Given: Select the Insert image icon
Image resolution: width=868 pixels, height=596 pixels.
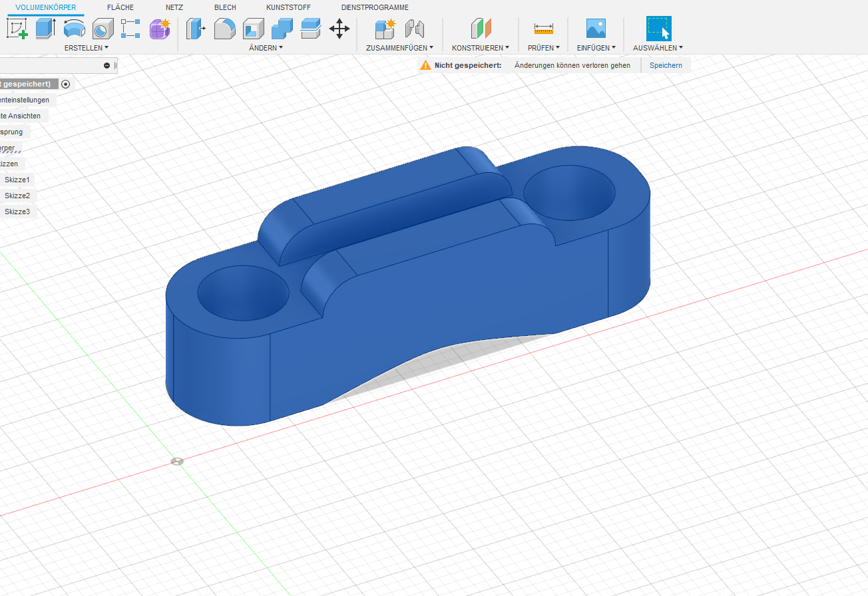Looking at the screenshot, I should [x=596, y=28].
